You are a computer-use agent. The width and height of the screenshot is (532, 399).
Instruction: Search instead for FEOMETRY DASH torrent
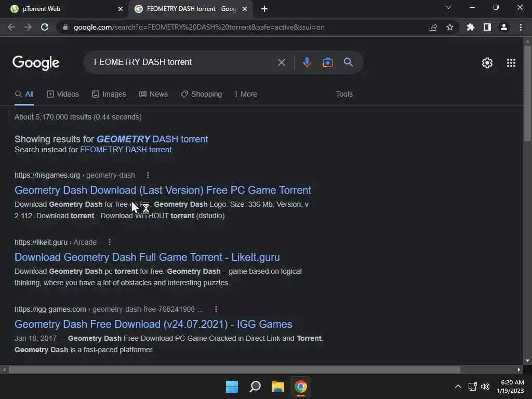tap(126, 150)
